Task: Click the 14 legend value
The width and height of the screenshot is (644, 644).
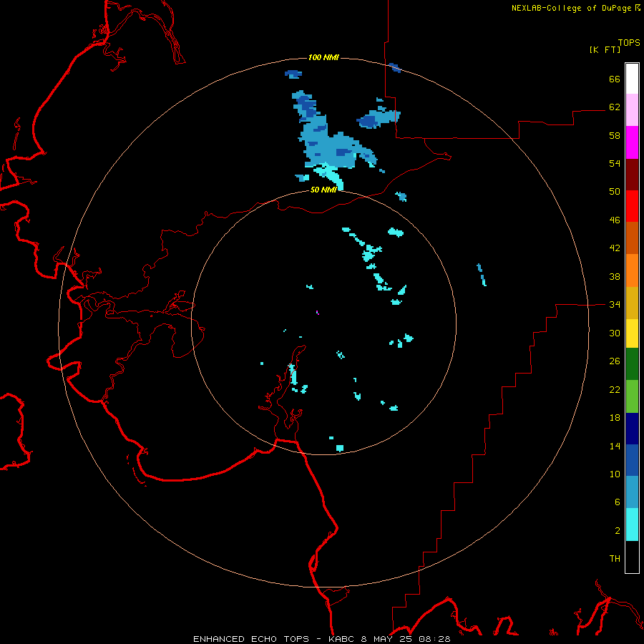Action: [615, 446]
